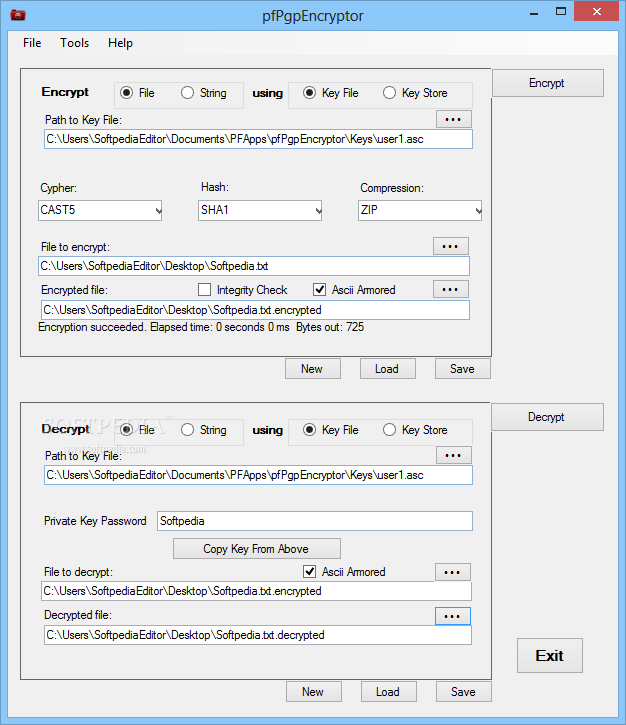Browse for the encrypted output file

click(450, 289)
